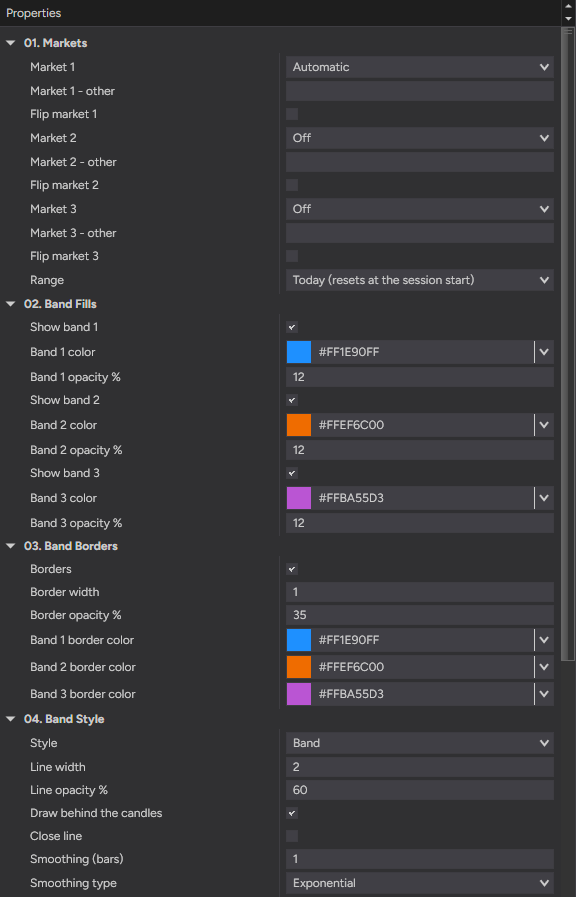Click the Band 3 border color hex value

tap(351, 693)
